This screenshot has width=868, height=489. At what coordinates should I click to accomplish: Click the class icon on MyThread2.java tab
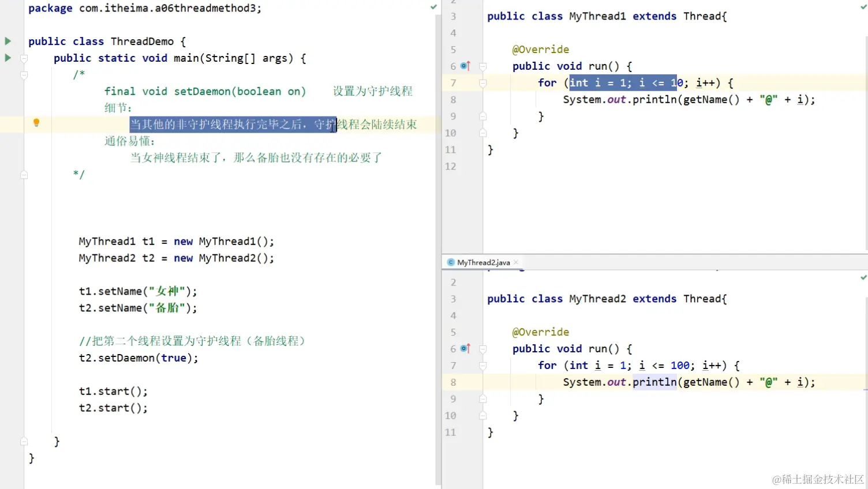click(x=451, y=262)
